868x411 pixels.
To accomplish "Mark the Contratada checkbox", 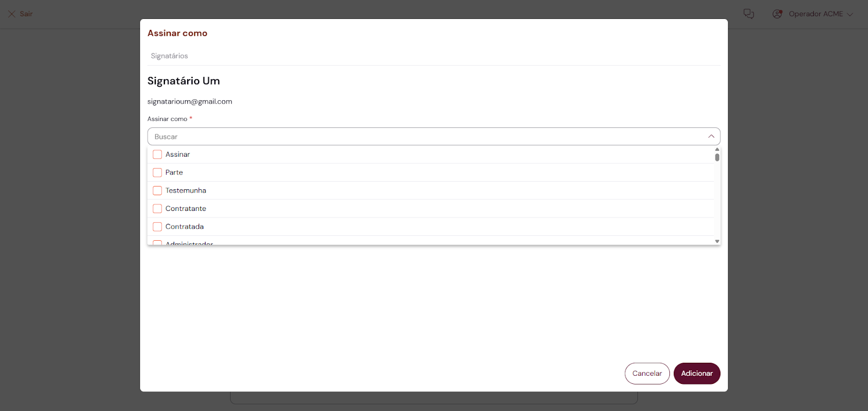I will click(x=157, y=227).
